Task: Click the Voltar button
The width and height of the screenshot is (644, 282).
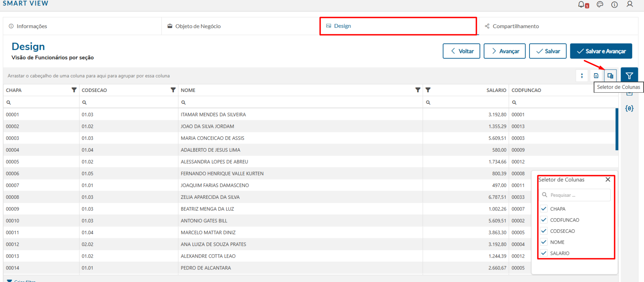Action: click(461, 51)
